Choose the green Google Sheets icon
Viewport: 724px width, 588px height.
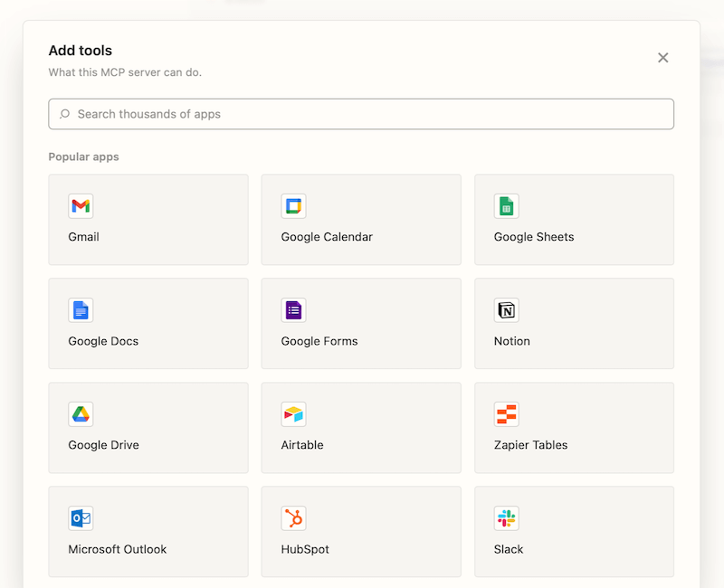pyautogui.click(x=507, y=206)
